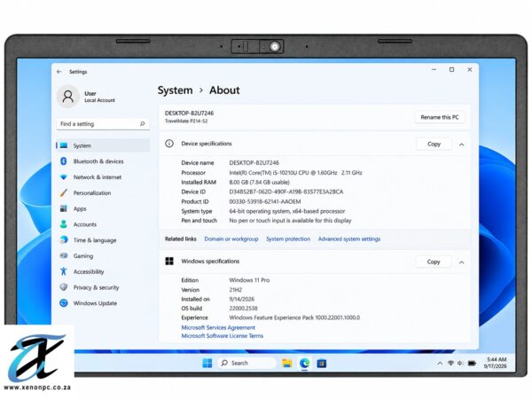532x399 pixels.
Task: Click the taskbar Search box
Action: 246,363
